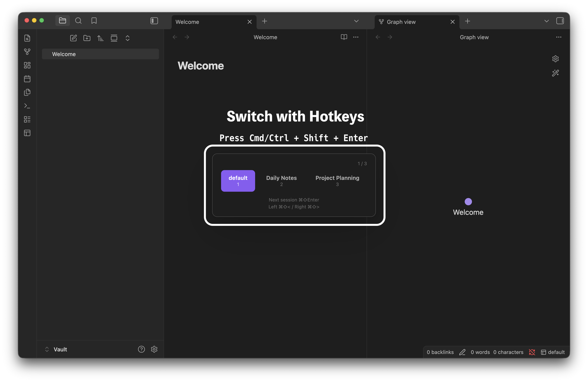Open graph view from ribbon
This screenshot has width=588, height=382.
27,52
